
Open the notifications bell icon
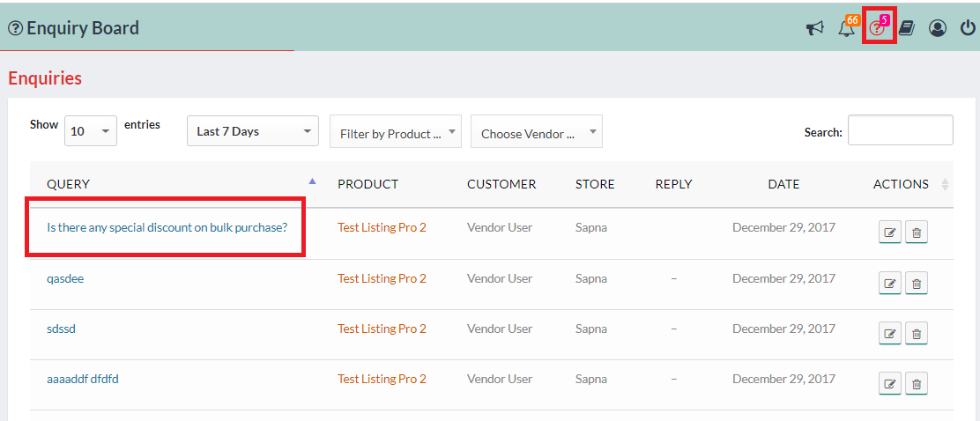point(846,28)
